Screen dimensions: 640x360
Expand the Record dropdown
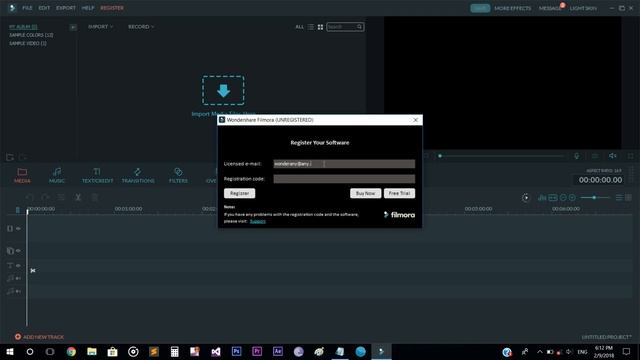pos(141,27)
